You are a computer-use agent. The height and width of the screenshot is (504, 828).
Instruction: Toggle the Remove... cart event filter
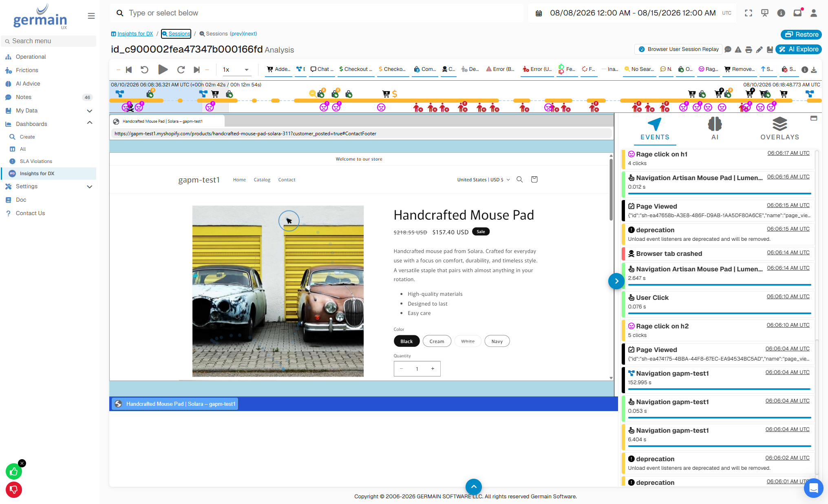click(740, 69)
